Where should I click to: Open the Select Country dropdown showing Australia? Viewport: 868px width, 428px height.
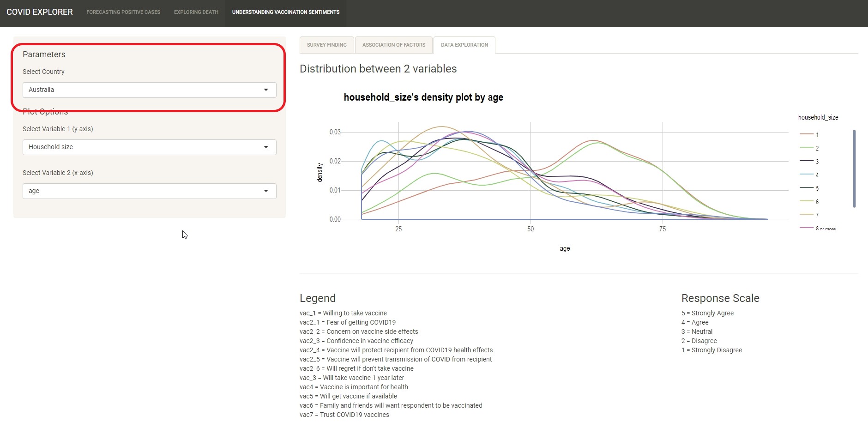click(149, 90)
